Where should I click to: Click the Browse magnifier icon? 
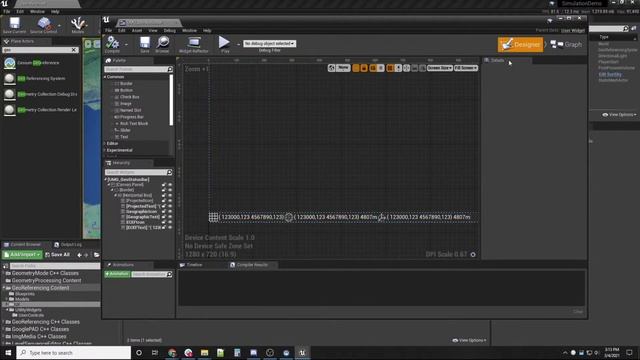(x=162, y=44)
